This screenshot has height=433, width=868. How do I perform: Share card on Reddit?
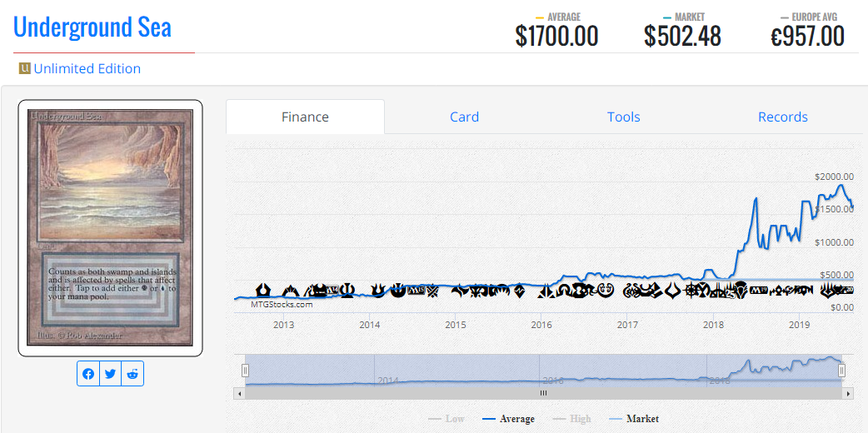tap(132, 374)
